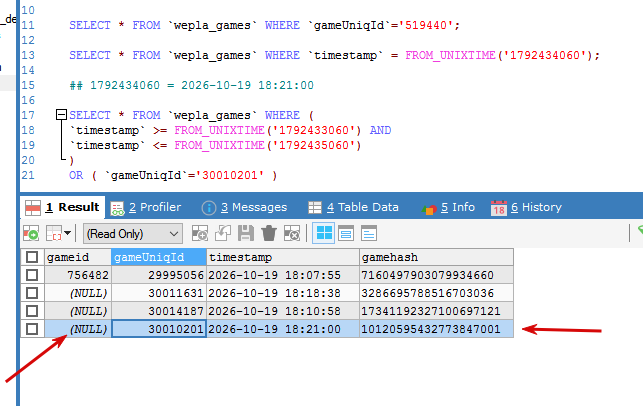Select gamehash cell 17341192327100697121

pyautogui.click(x=436, y=311)
